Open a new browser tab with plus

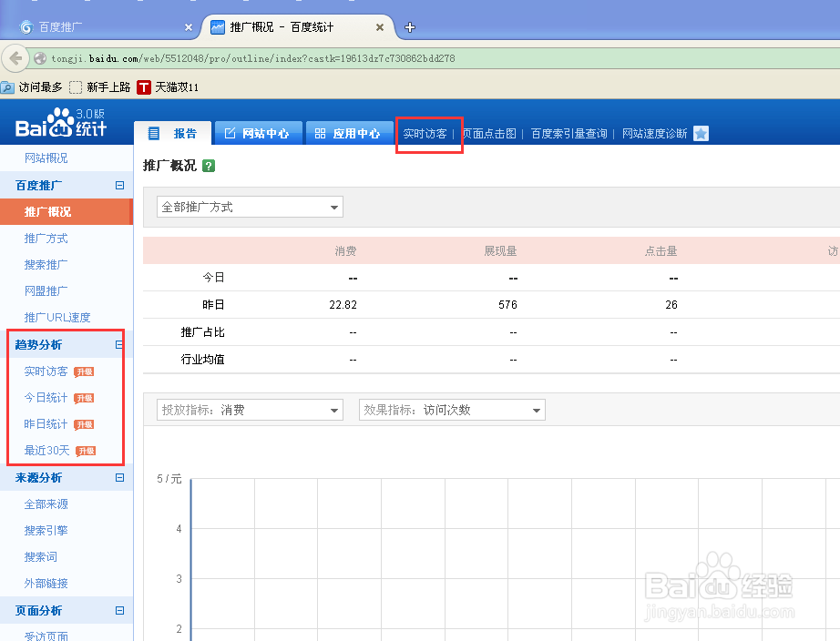[410, 27]
